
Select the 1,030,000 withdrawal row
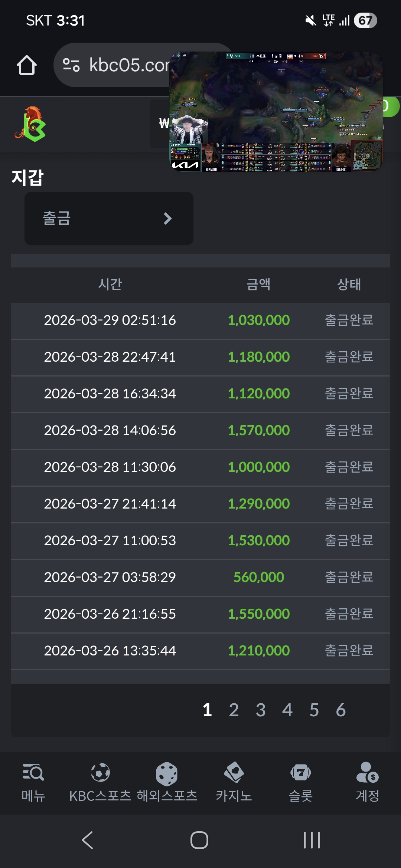pos(200,320)
